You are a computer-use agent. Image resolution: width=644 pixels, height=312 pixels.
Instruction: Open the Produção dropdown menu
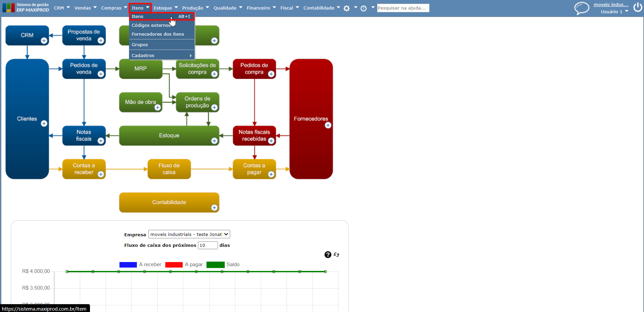pyautogui.click(x=196, y=8)
